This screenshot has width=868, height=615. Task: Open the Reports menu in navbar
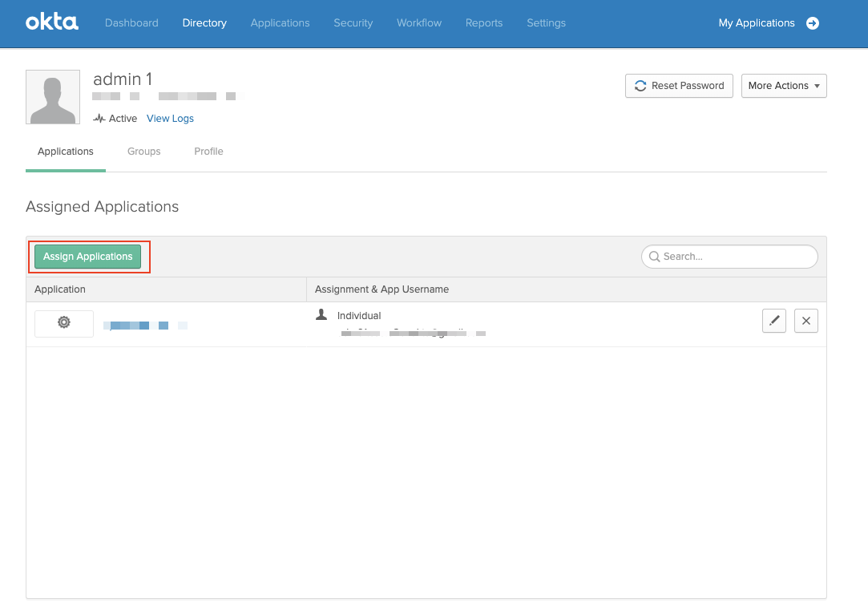pos(484,23)
